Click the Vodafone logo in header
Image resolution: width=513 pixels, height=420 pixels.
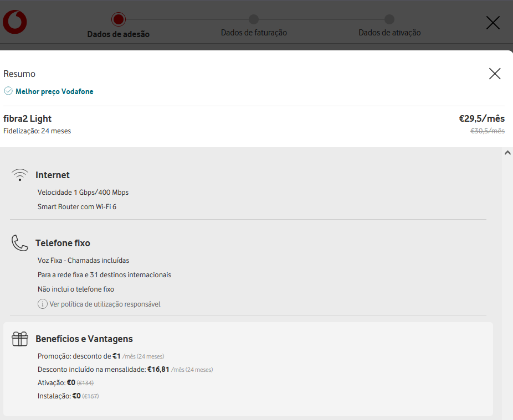pos(15,22)
